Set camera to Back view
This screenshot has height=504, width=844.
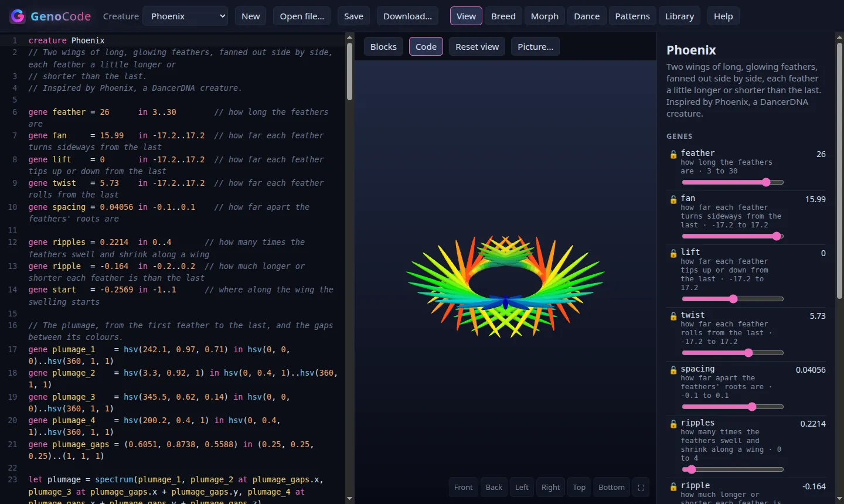click(494, 488)
